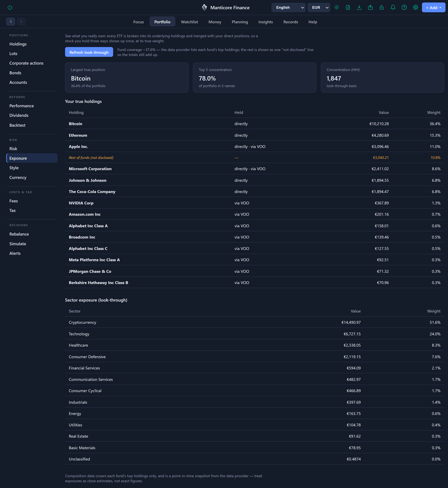Click the Cryptocurrency sector row
Screen dimensions: 448x488
click(255, 322)
